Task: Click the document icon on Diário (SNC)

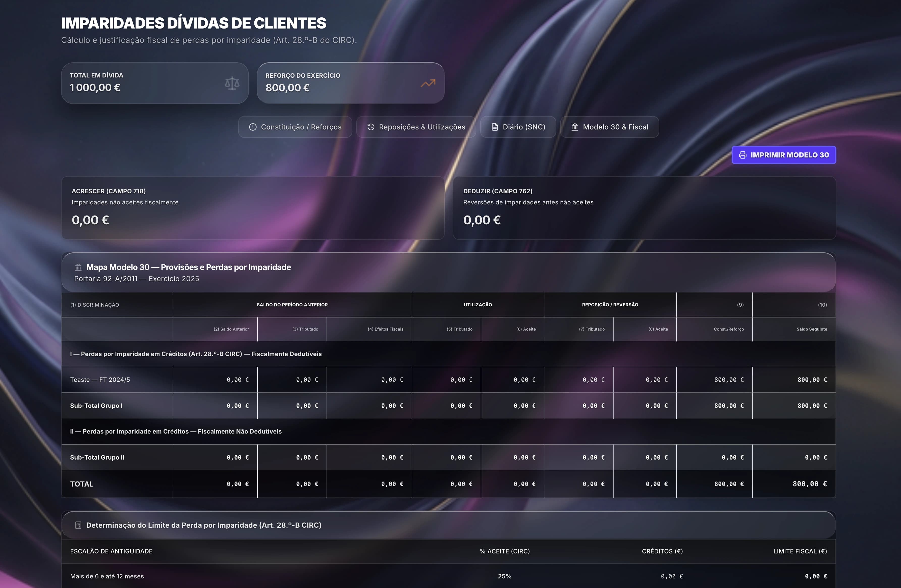Action: pyautogui.click(x=494, y=127)
